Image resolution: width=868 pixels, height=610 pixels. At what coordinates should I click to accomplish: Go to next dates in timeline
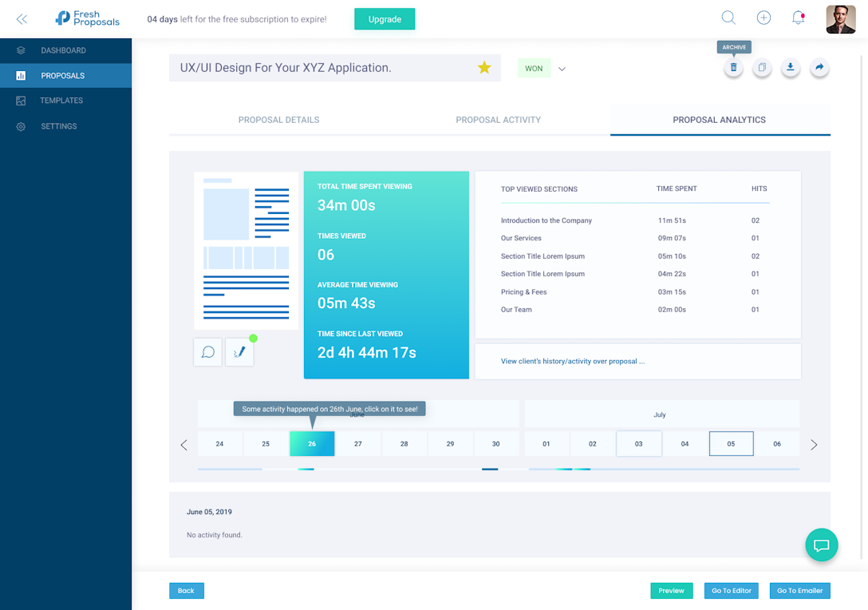tap(814, 445)
